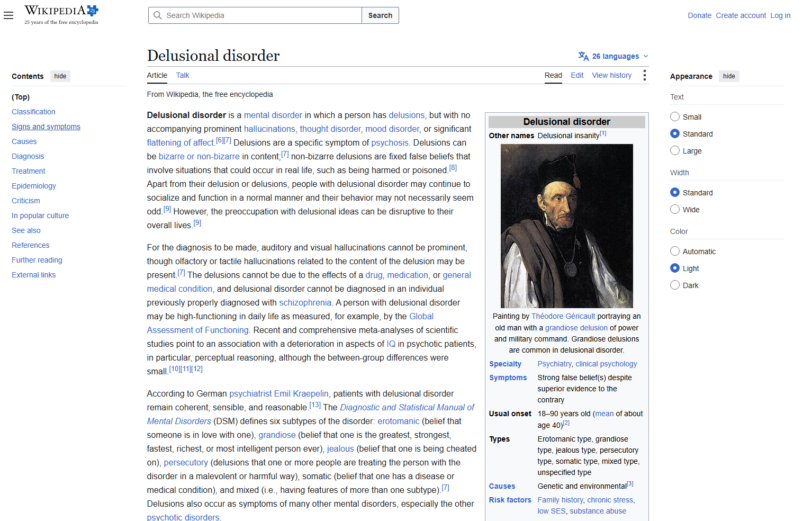Viewport: 812px width, 521px height.
Task: Click the Donate link
Action: point(700,15)
